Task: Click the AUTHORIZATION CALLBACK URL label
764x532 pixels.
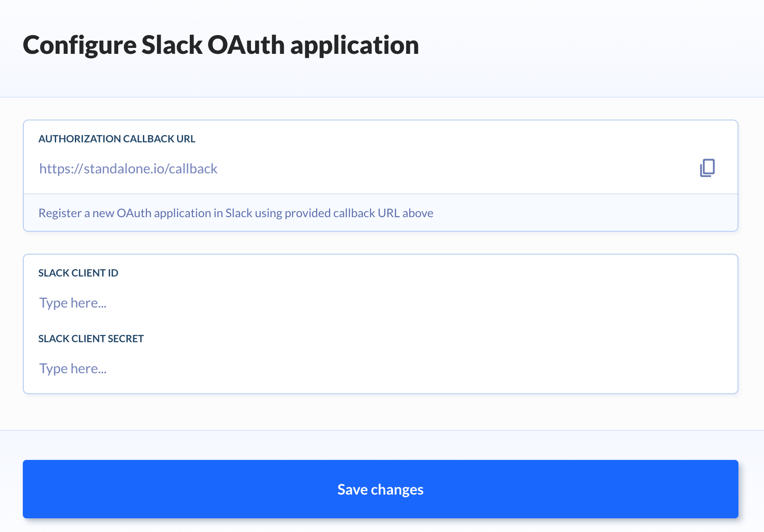Action: [117, 139]
